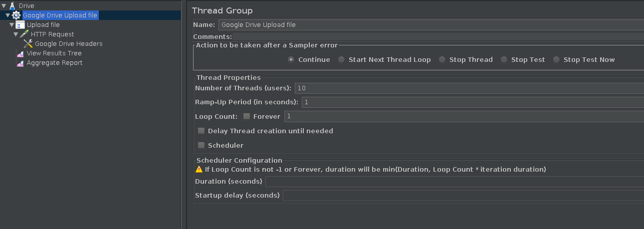Click the Ramp-Up Period input field
The image size is (644, 229).
click(473, 102)
